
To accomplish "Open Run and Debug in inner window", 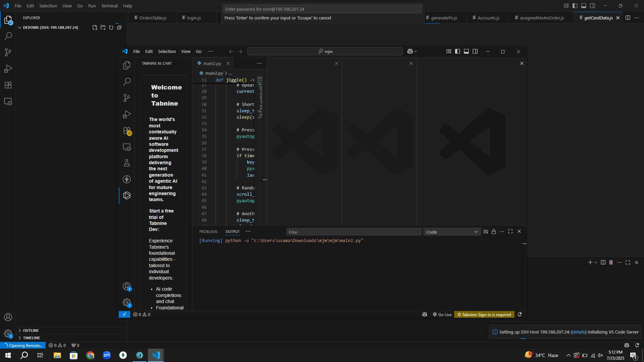I will pos(127,114).
